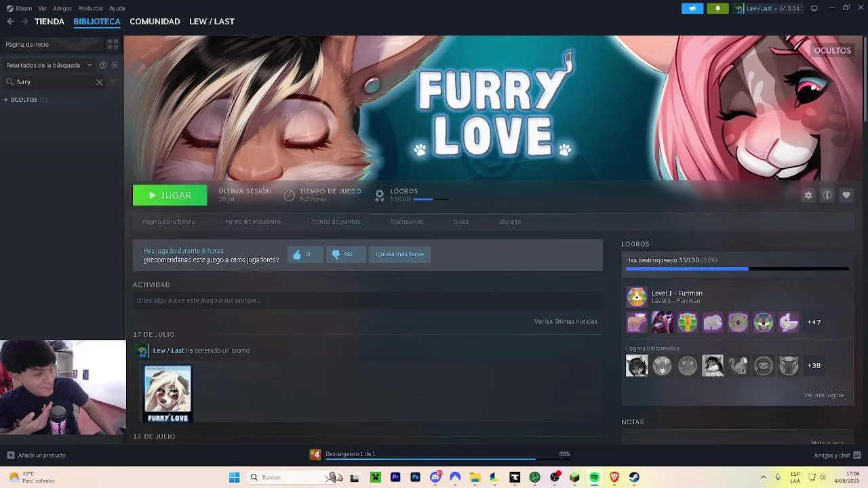Image resolution: width=868 pixels, height=488 pixels.
Task: Open Página de la tienda link
Action: 169,222
